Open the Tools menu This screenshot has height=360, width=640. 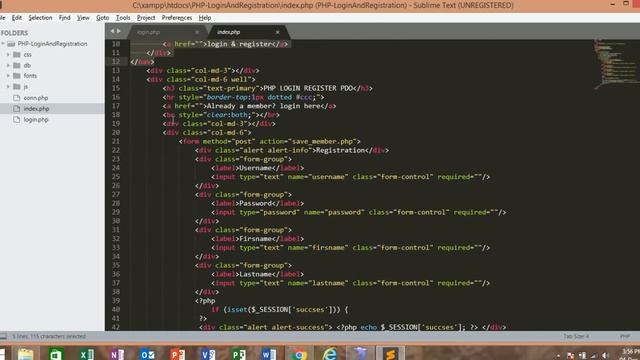click(123, 18)
